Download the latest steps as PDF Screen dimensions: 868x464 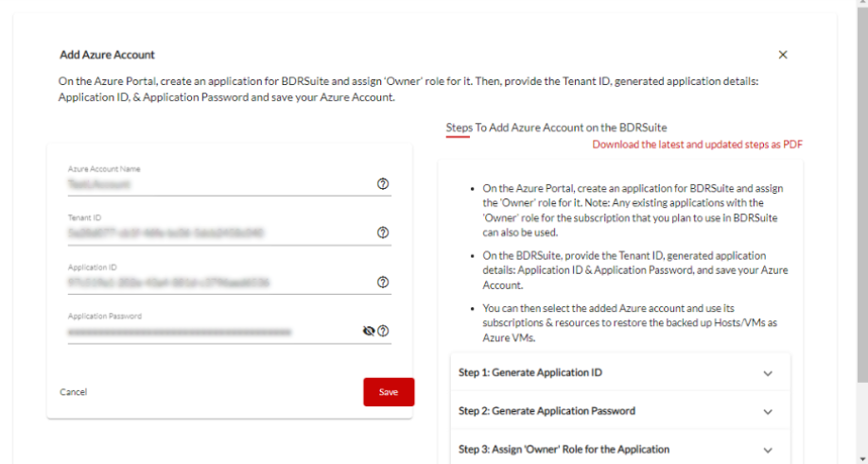pyautogui.click(x=698, y=145)
